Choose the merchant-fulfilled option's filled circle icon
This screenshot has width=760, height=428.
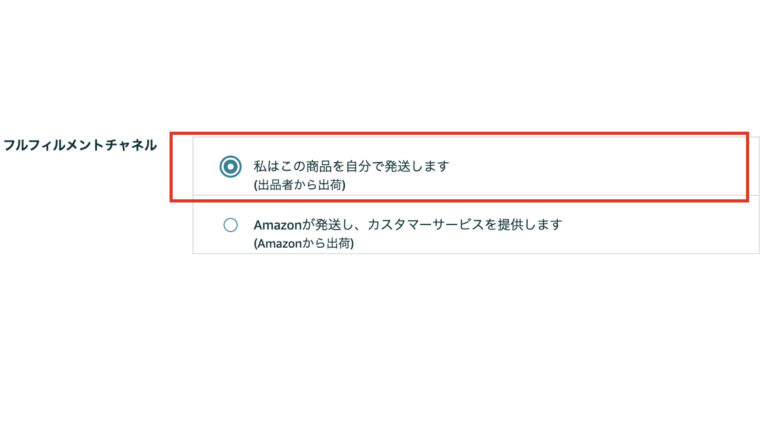pyautogui.click(x=230, y=167)
